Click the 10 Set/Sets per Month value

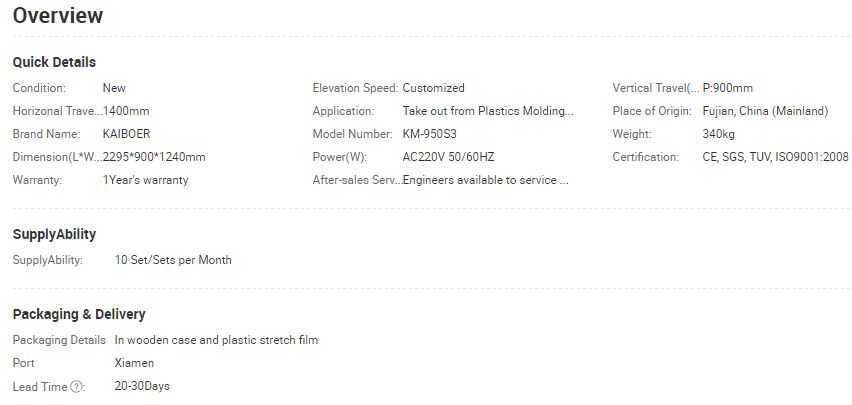coord(173,260)
